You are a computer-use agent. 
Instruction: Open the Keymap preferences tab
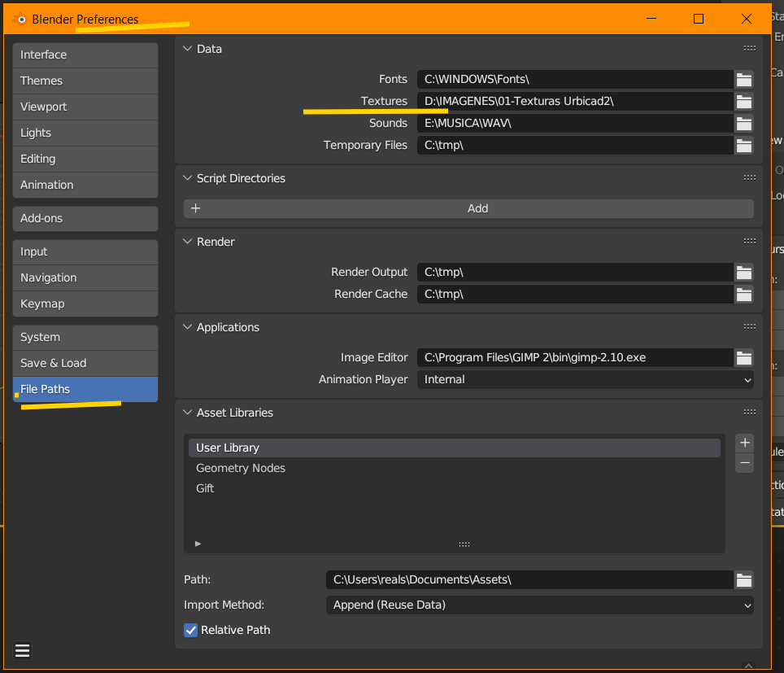coord(85,304)
